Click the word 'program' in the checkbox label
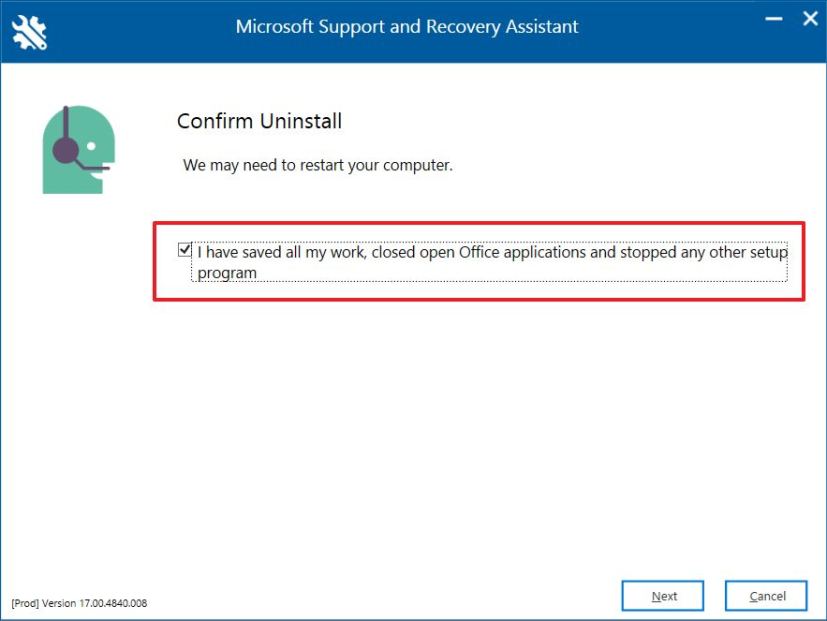 click(227, 273)
